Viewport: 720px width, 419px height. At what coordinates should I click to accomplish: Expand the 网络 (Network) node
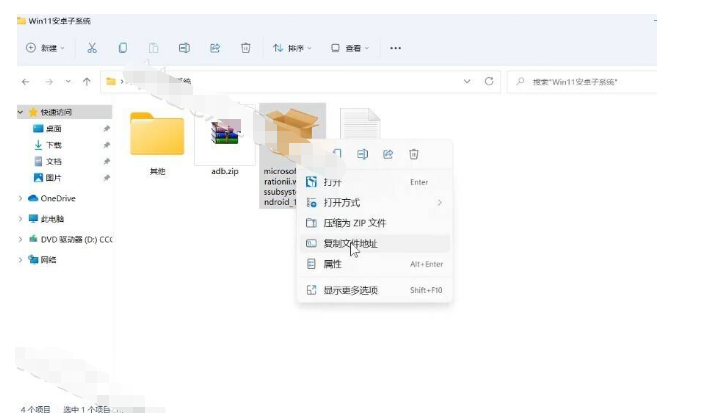pyautogui.click(x=20, y=260)
